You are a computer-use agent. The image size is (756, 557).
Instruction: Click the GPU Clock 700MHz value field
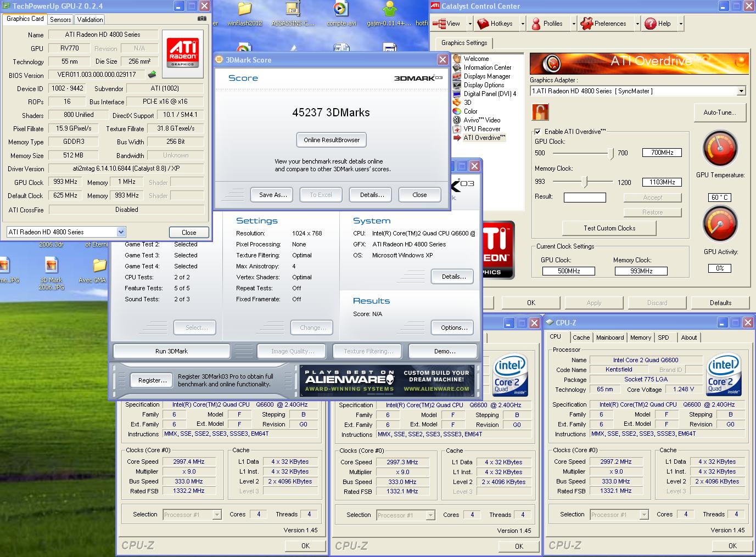click(x=662, y=153)
